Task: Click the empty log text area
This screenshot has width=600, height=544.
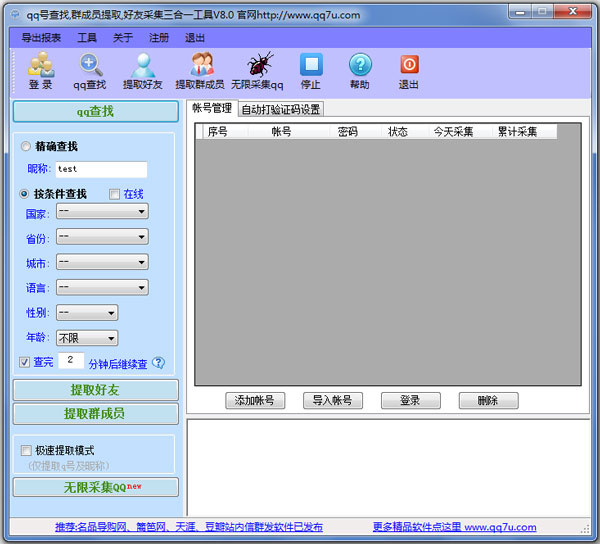Action: pos(388,467)
